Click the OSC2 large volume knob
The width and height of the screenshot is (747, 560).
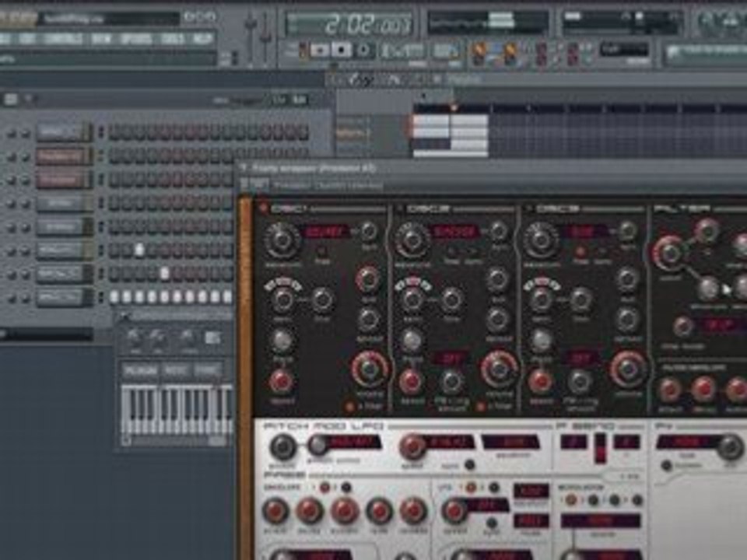[499, 369]
